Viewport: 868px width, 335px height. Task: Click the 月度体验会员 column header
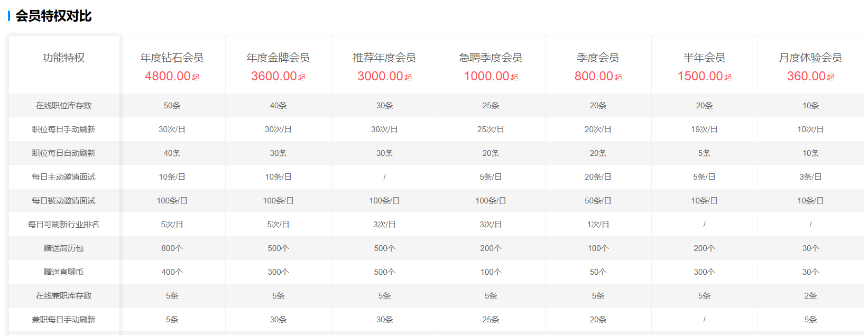click(x=810, y=58)
